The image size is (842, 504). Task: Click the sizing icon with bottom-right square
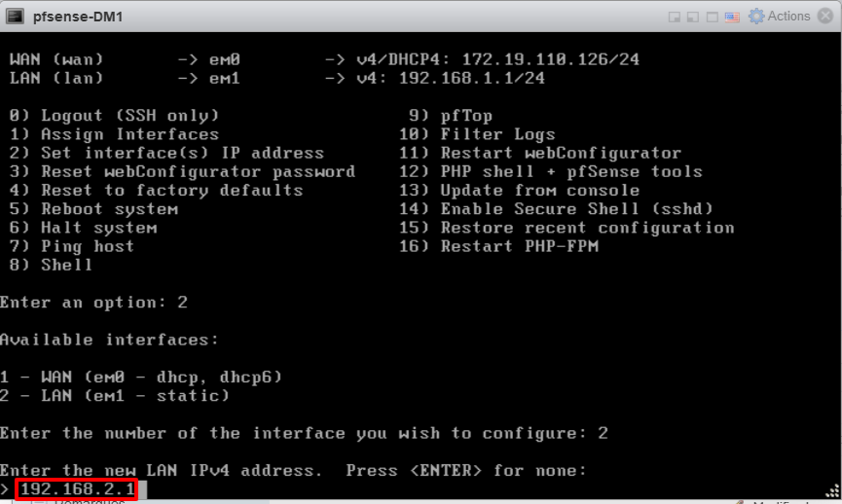[x=675, y=17]
